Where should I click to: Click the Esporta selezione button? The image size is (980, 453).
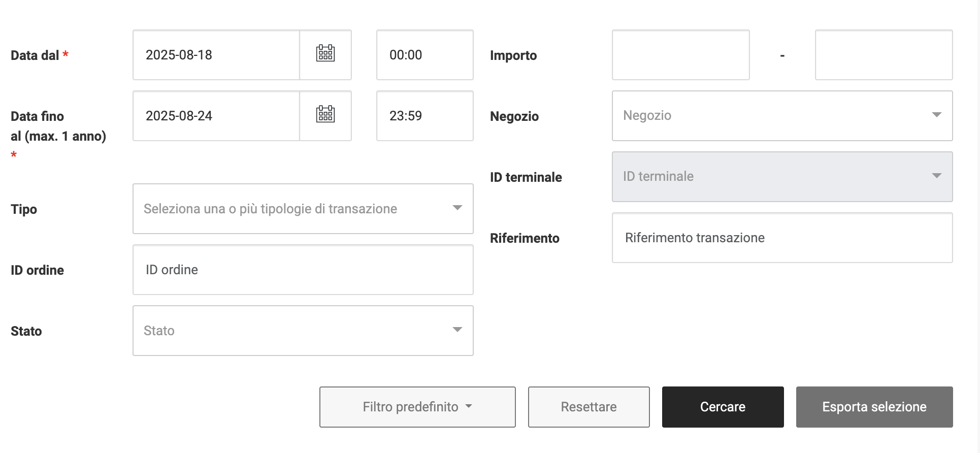[x=874, y=407]
